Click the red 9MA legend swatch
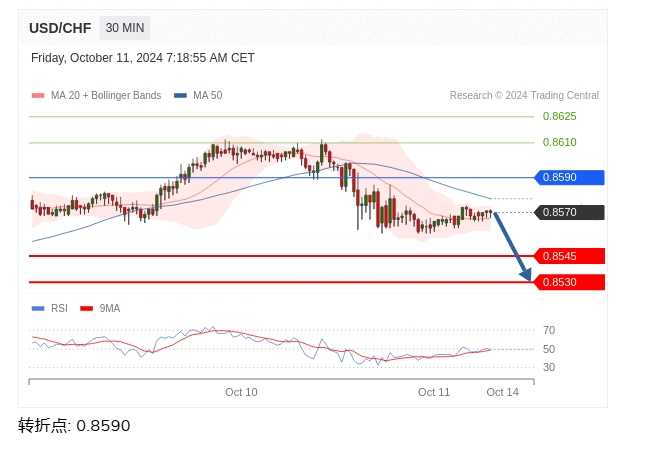The width and height of the screenshot is (656, 449). [x=87, y=308]
